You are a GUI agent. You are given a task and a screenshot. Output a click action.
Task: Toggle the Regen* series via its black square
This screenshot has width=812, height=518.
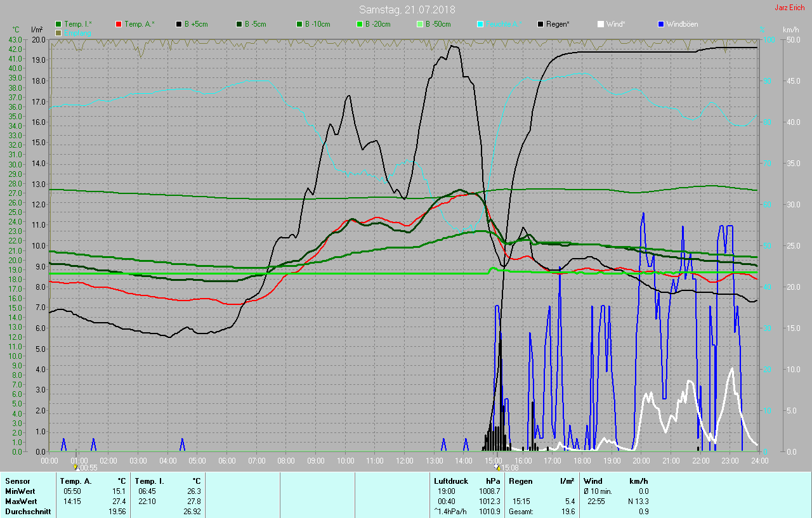pyautogui.click(x=540, y=24)
